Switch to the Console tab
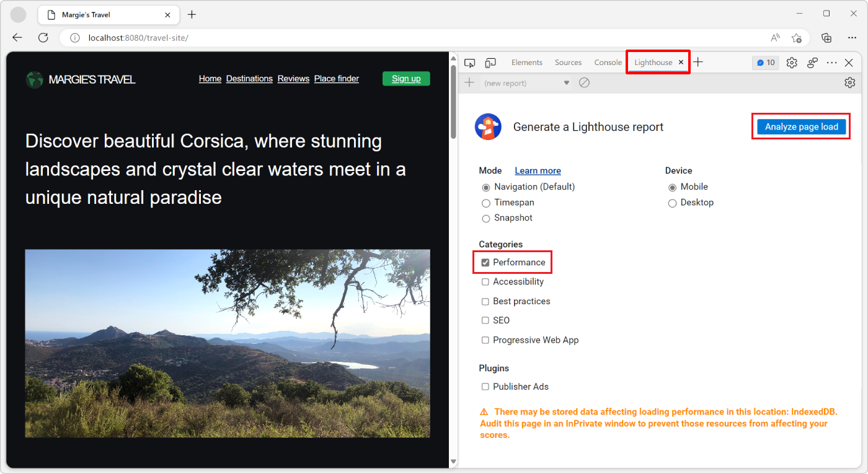 coord(608,62)
